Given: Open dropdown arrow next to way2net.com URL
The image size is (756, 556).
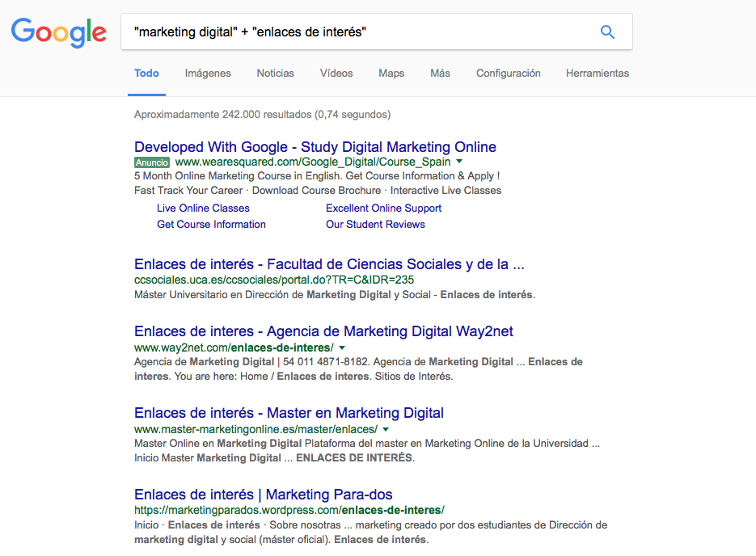Looking at the screenshot, I should tap(342, 347).
